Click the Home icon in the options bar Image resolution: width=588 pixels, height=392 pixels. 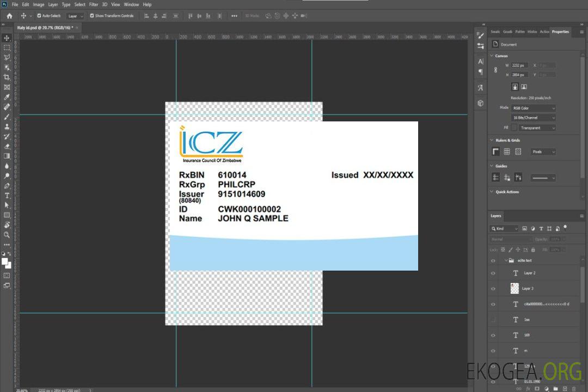coord(9,16)
